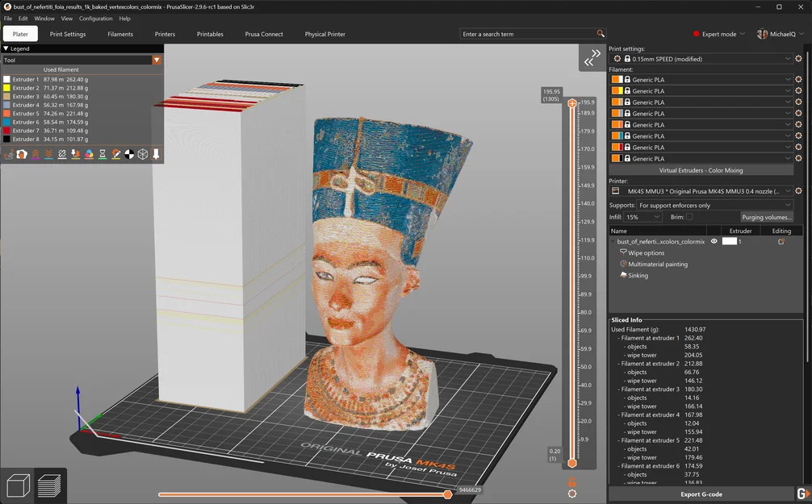
Task: Select the Printables tab
Action: coord(210,34)
